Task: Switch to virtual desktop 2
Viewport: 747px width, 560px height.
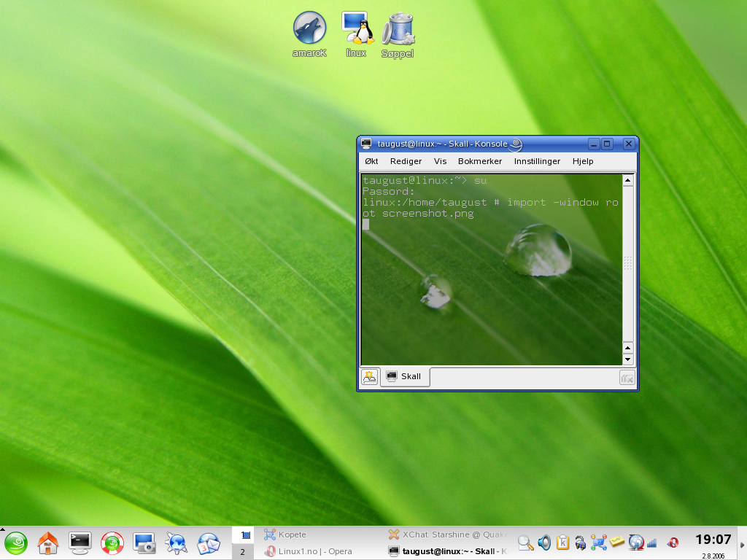Action: pos(243,552)
